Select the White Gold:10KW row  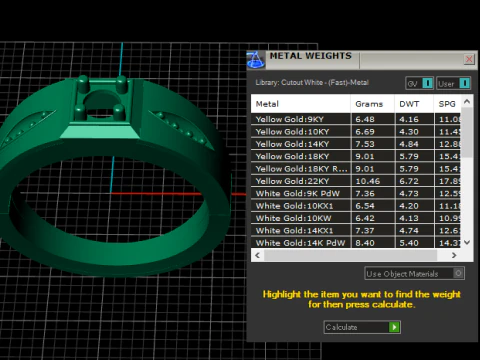[356, 218]
